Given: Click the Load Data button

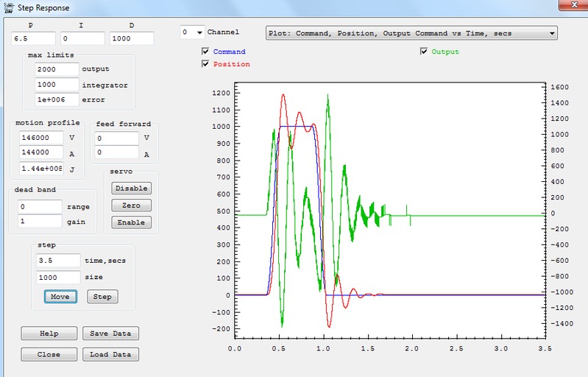Looking at the screenshot, I should (x=110, y=354).
